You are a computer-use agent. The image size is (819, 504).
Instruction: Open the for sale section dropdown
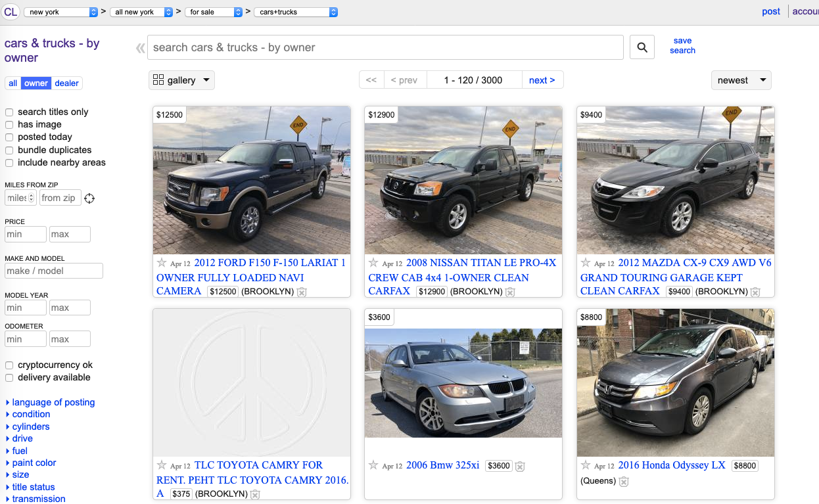coord(214,12)
